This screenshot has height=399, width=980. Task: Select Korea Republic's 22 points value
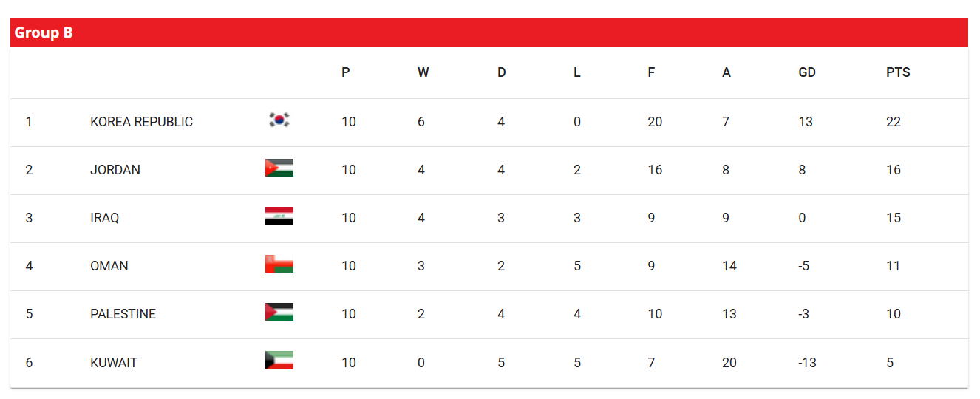pos(894,122)
